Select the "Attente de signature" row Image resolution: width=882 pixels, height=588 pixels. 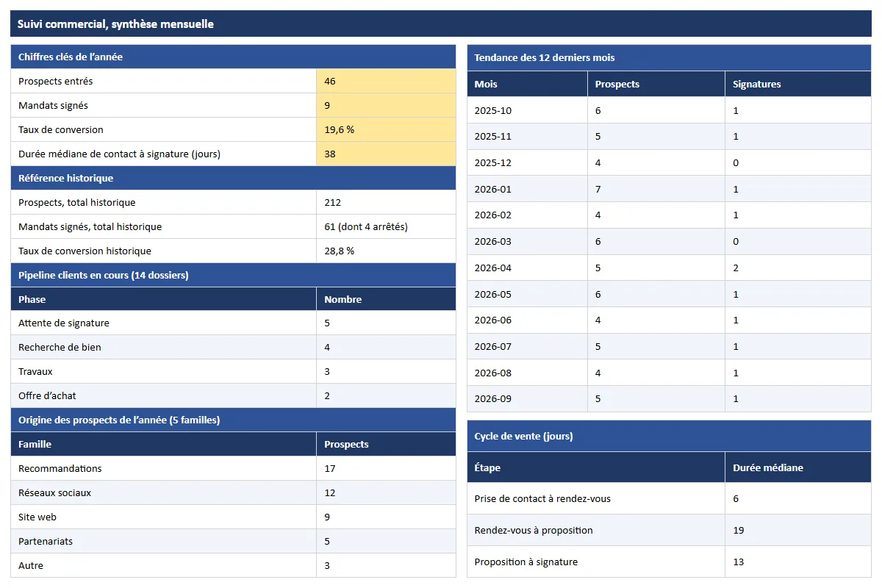[233, 323]
